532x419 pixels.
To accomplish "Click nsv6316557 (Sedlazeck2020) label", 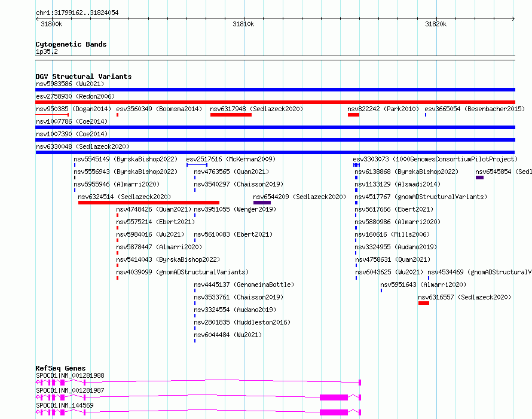I will 464,297.
